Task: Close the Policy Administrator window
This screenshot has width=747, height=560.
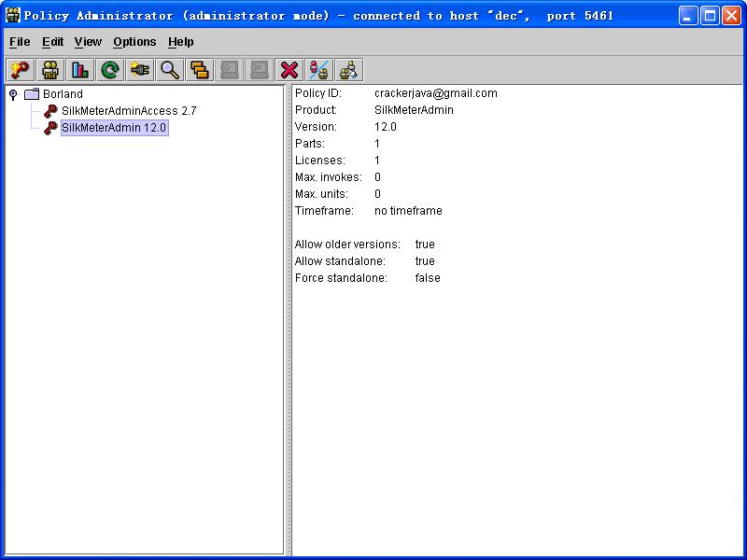Action: 731,16
